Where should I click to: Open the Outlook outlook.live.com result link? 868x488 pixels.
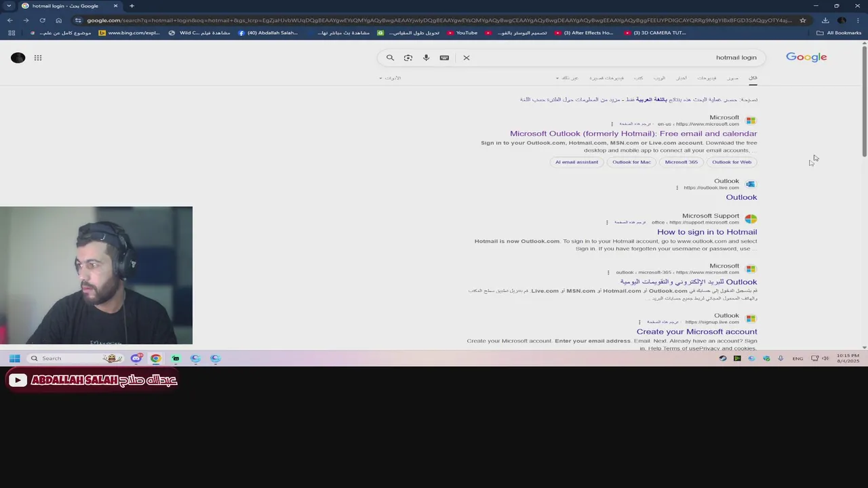(x=741, y=197)
